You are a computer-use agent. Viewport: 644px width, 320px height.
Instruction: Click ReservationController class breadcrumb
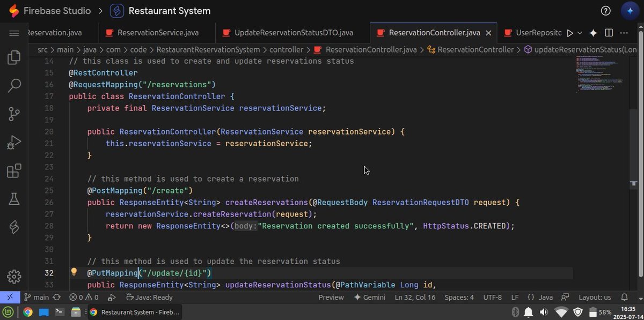click(471, 49)
